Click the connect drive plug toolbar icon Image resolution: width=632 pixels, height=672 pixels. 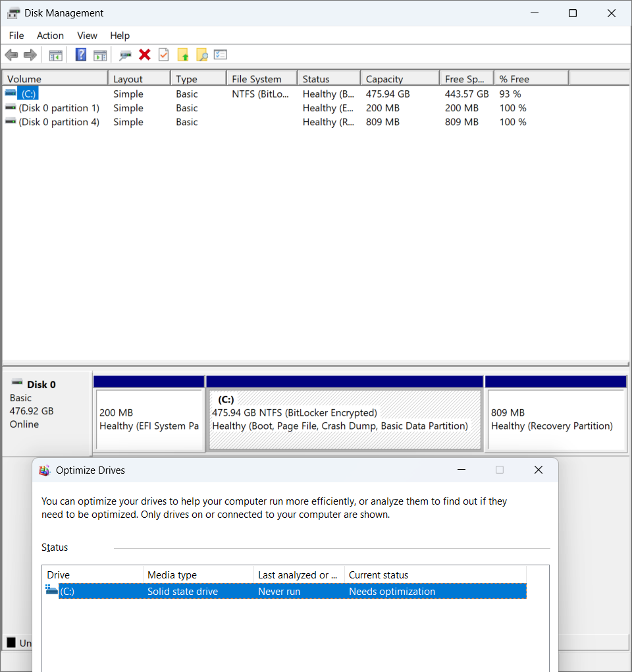(x=125, y=55)
